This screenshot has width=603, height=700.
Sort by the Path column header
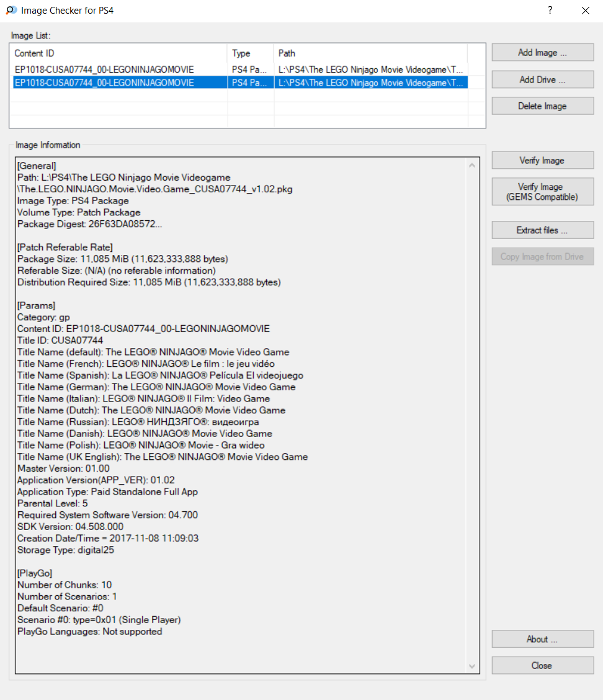click(370, 53)
